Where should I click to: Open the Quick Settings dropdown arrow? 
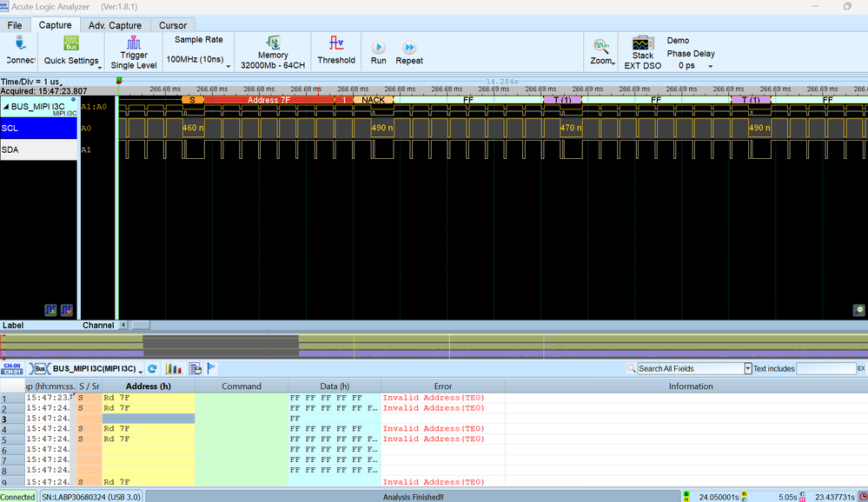click(100, 68)
